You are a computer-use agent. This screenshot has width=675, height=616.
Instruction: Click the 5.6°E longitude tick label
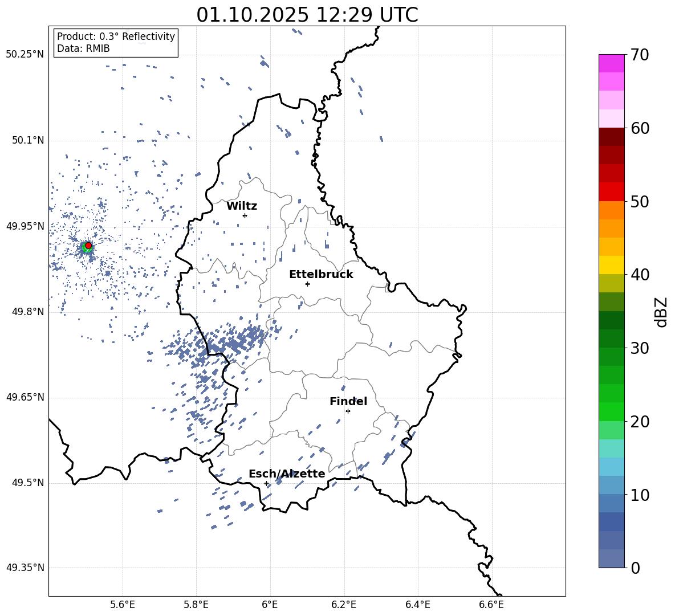tap(123, 605)
